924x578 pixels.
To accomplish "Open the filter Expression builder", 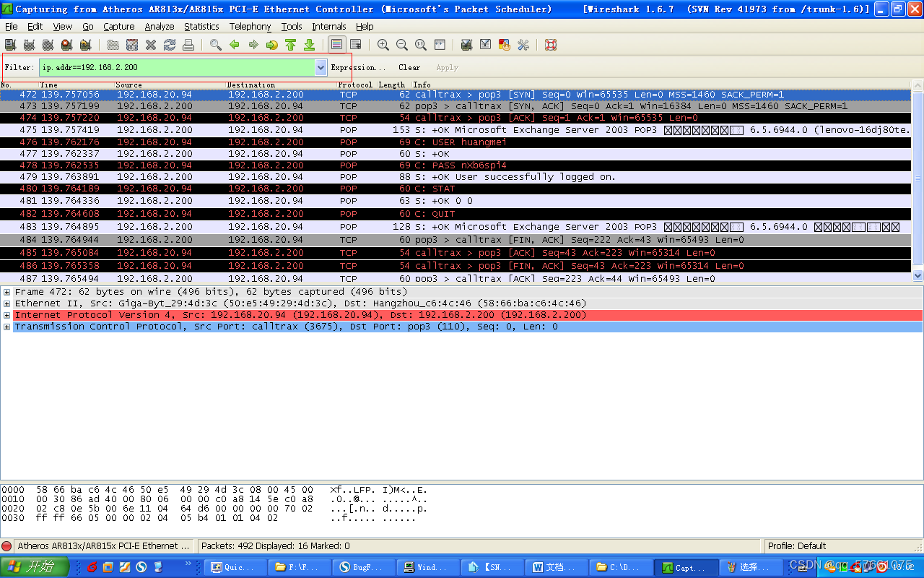I will [360, 66].
